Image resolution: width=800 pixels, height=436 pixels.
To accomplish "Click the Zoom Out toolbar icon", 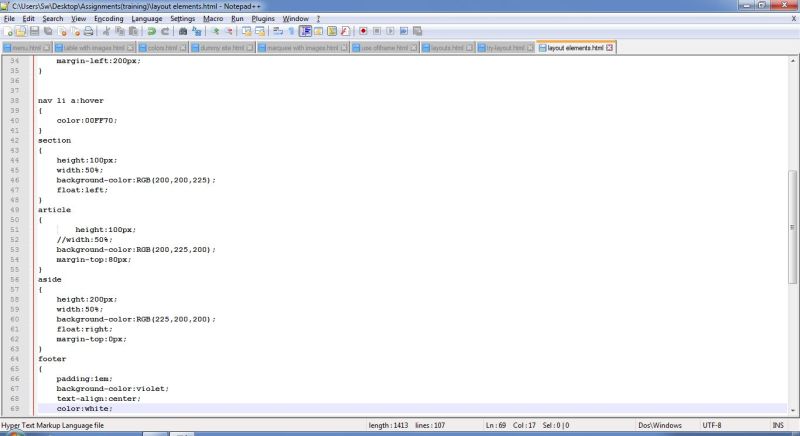I will click(229, 31).
